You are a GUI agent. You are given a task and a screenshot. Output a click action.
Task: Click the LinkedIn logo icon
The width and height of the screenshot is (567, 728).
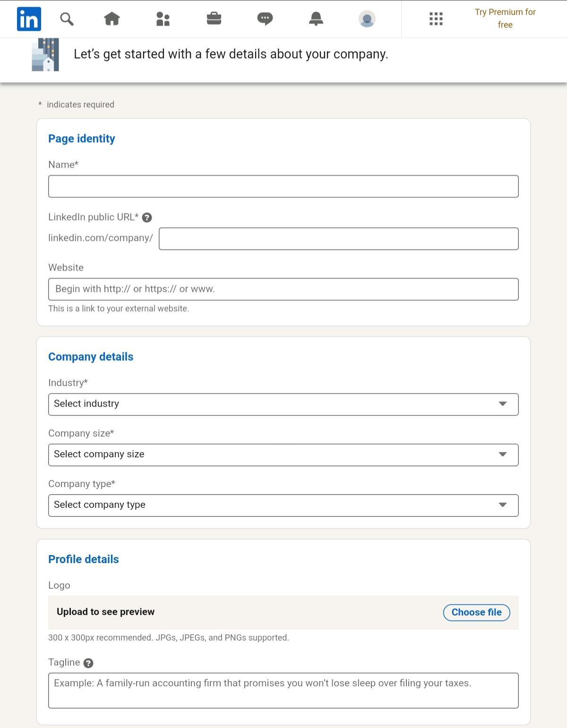coord(29,19)
